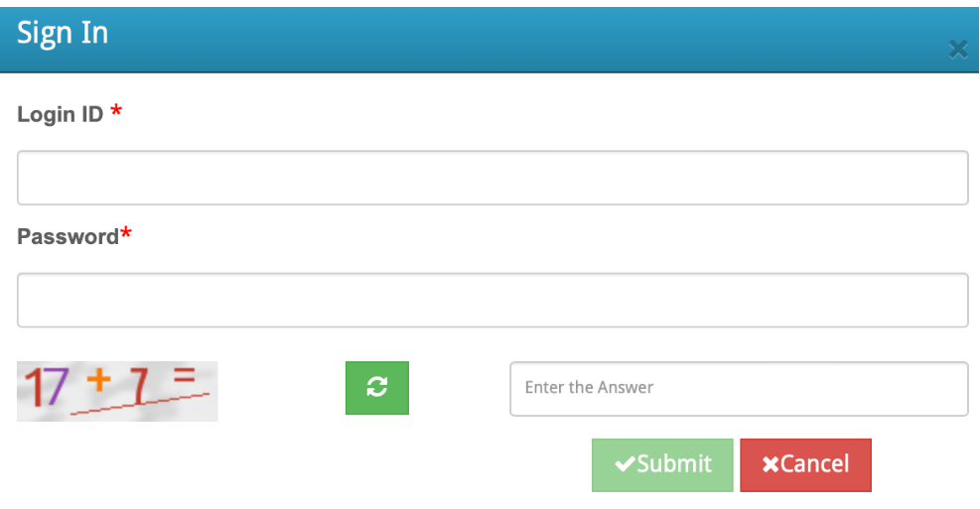Focus the Password text field

492,300
